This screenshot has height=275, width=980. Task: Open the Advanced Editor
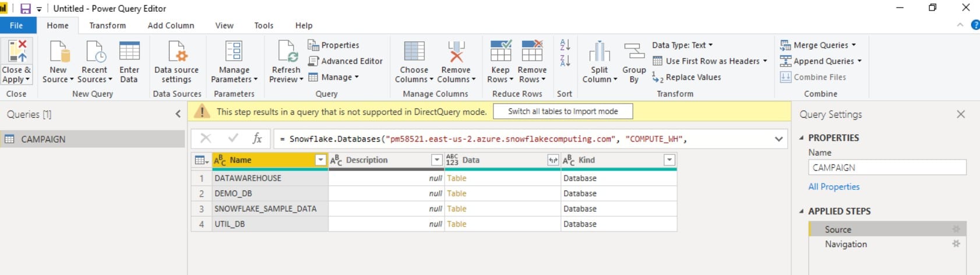click(x=346, y=61)
